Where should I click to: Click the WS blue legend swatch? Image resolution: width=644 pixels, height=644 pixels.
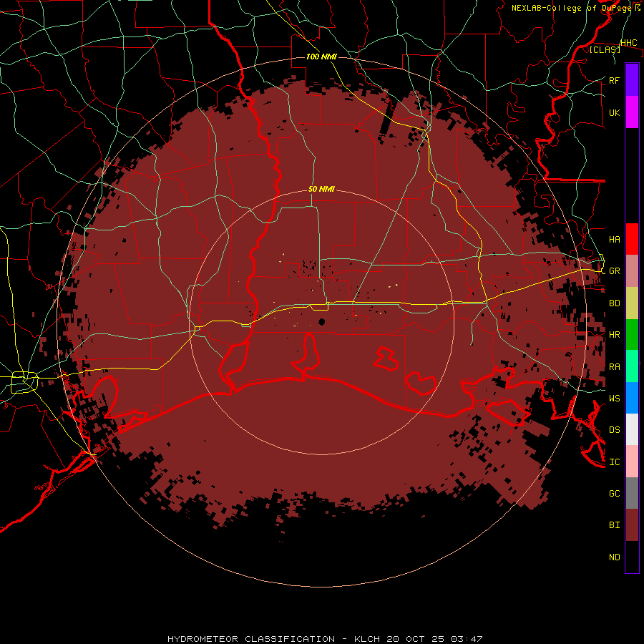(632, 398)
